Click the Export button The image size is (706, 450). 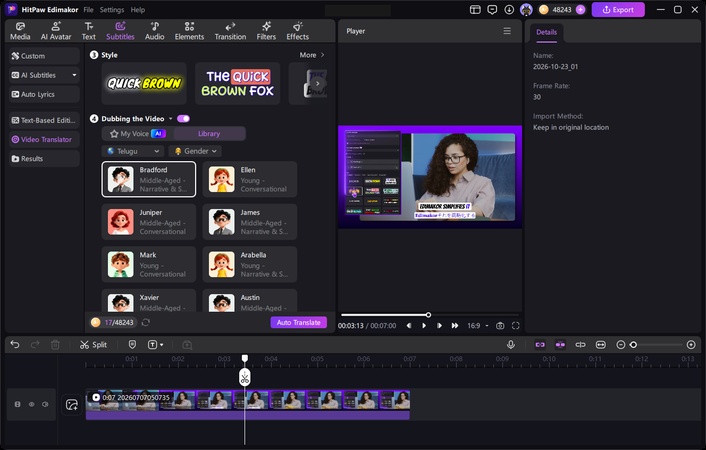(x=618, y=9)
